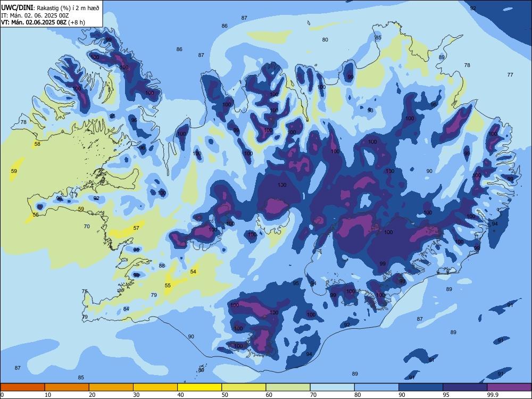This screenshot has height=399, width=532.
Task: Choose the medium blue 90–95 legend swatch
Action: (421, 387)
